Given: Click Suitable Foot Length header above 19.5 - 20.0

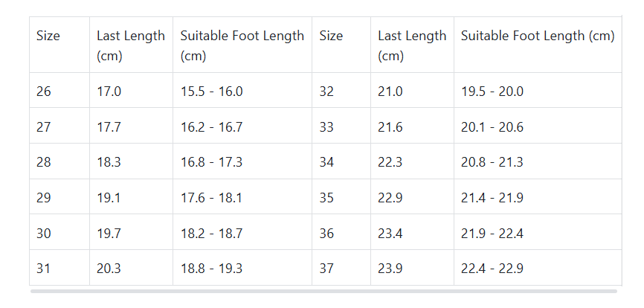Looking at the screenshot, I should coord(538,36).
